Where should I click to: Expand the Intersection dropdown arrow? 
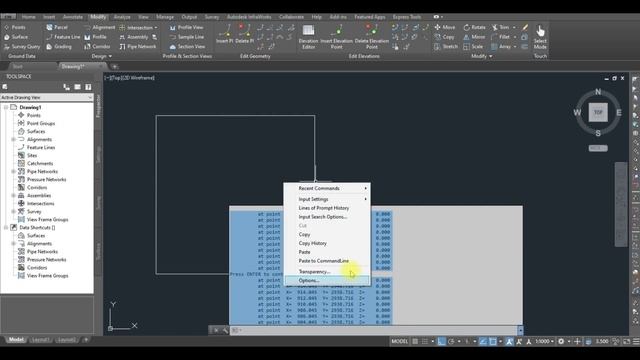(156, 28)
